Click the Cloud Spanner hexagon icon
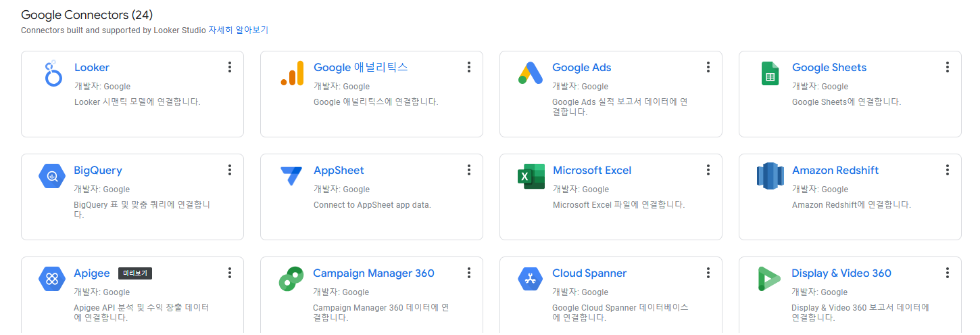Screen dimensions: 980x335 [x=531, y=279]
